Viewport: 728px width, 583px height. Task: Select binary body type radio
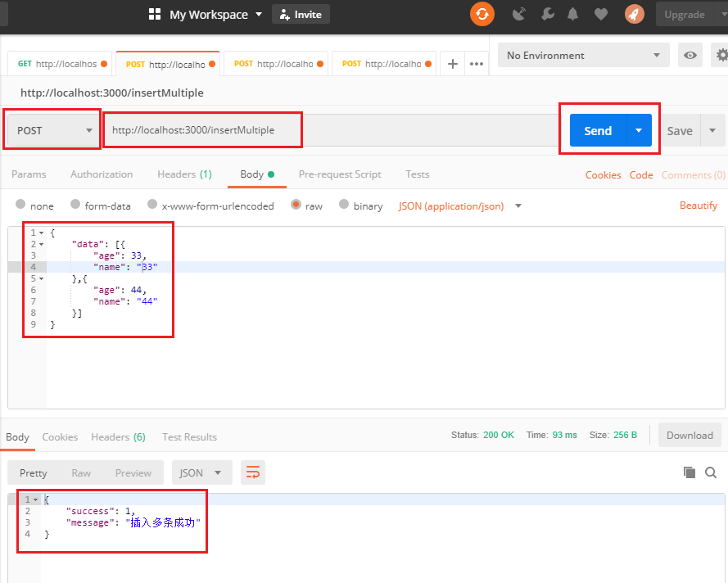click(x=344, y=204)
